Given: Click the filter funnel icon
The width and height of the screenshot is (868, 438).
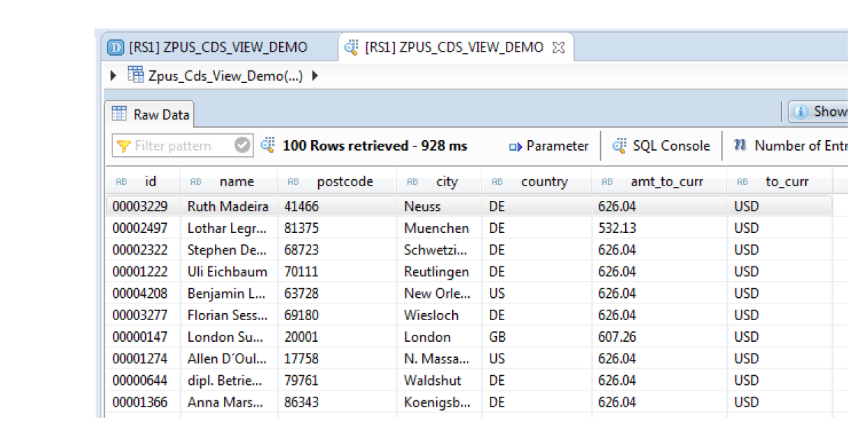Looking at the screenshot, I should coord(124,145).
